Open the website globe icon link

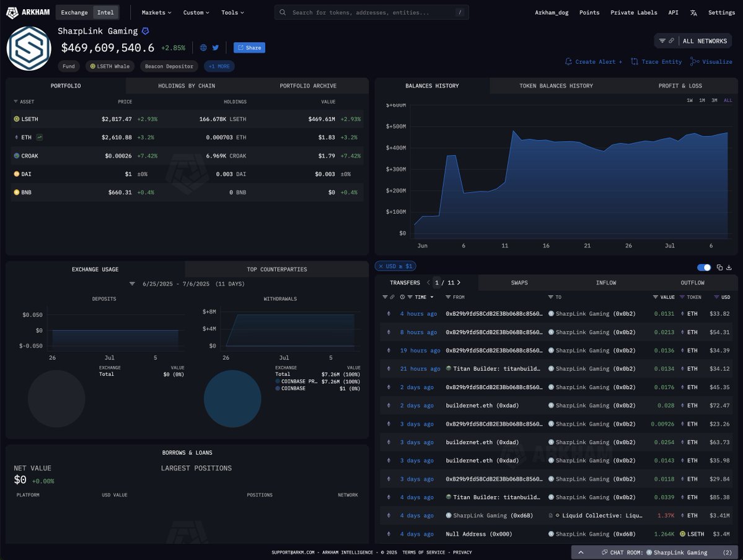203,48
